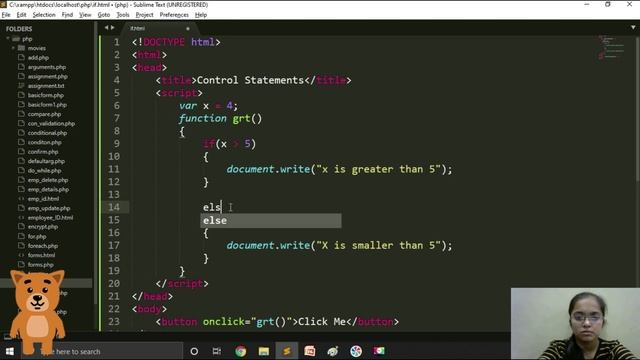Viewport: 640px width, 360px height.
Task: Accept the 'else' autocomplete suggestion
Action: 271,220
